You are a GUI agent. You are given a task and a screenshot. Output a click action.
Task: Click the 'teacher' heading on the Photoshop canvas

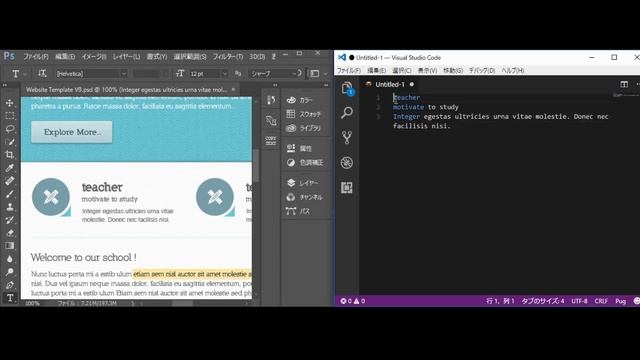[x=102, y=187]
